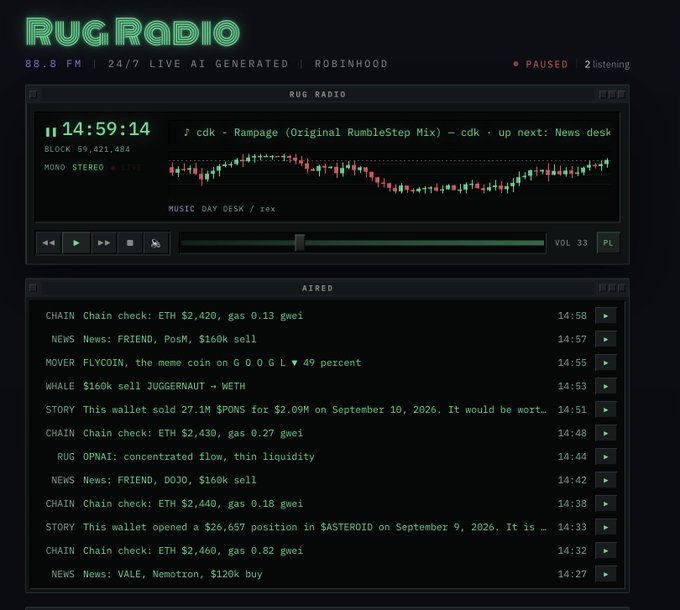Viewport: 680px width, 610px height.
Task: Click the WHALE tag on the JUGGERNAUT row
Action: pyautogui.click(x=60, y=386)
